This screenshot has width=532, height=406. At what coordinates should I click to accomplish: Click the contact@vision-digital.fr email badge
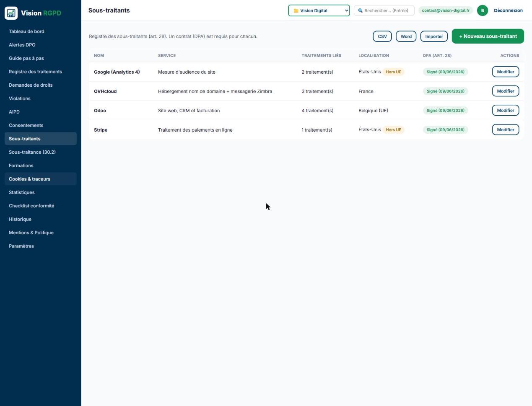(446, 10)
